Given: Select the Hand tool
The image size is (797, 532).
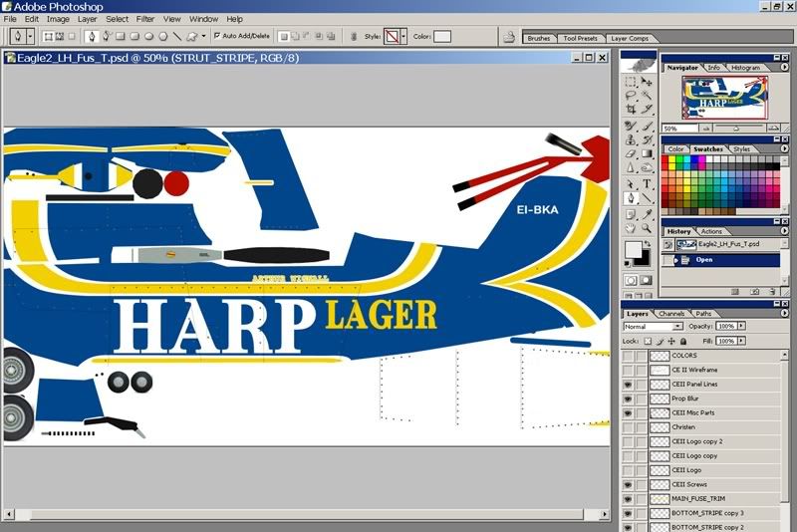Looking at the screenshot, I should (x=631, y=229).
